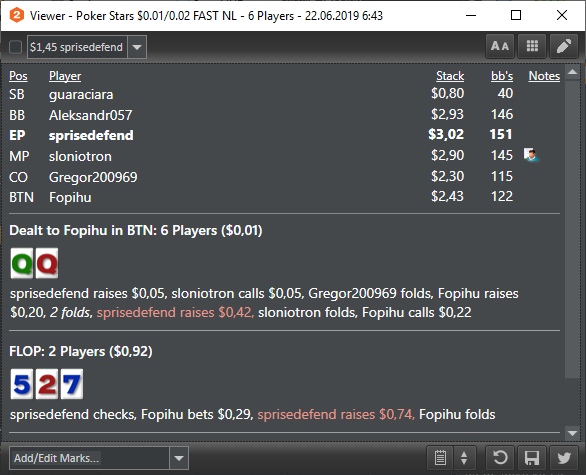Viewport: 586px width, 475px height.
Task: Toggle the checkbox beside $1,45 sprisedefend
Action: point(15,47)
